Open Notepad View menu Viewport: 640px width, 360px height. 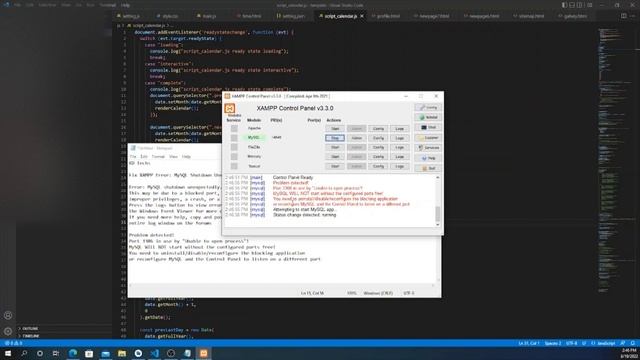(x=173, y=156)
